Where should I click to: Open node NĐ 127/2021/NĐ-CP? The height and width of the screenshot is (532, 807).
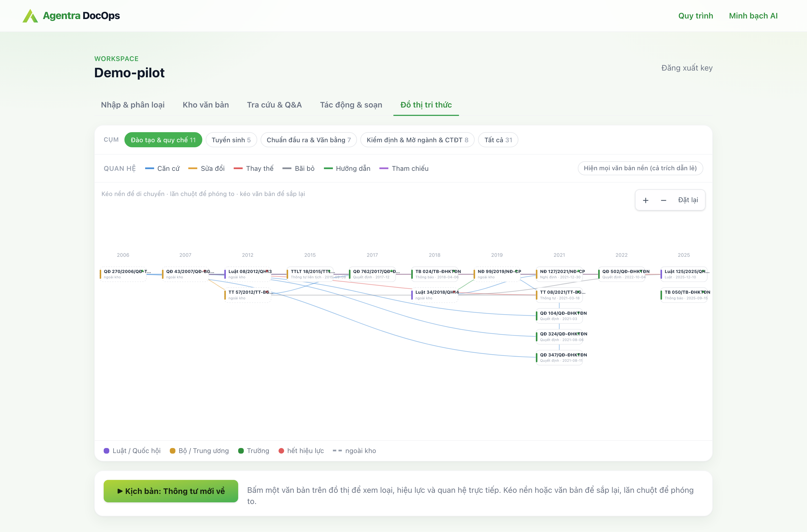click(x=560, y=274)
